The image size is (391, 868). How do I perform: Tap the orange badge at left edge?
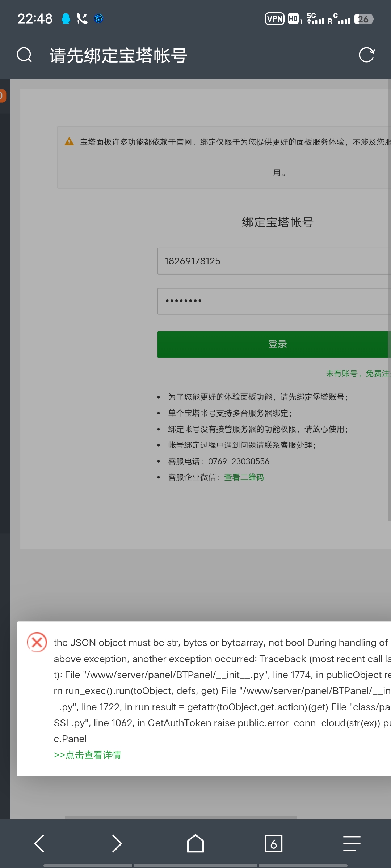tap(3, 96)
